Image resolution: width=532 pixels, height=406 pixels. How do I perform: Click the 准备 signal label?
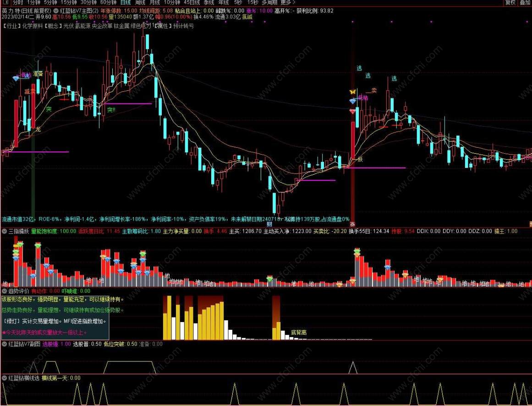(x=38, y=73)
